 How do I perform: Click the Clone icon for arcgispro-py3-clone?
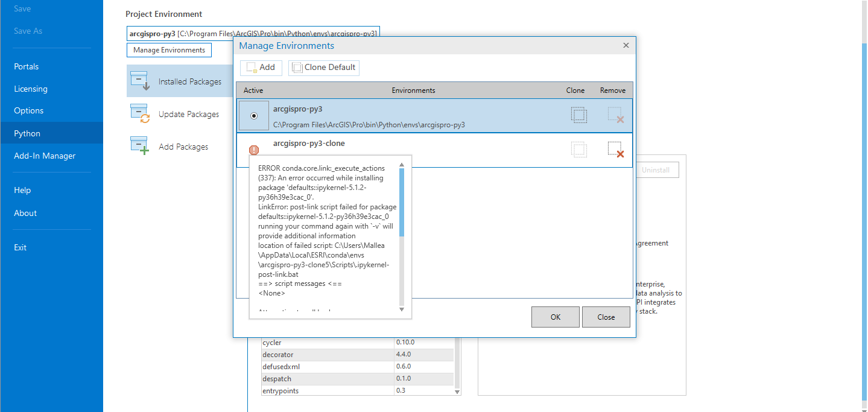point(579,150)
